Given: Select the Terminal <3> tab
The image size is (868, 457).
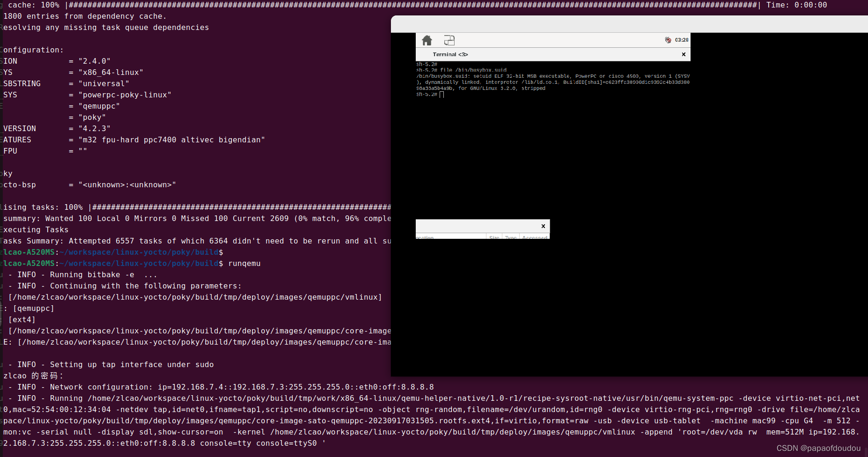Looking at the screenshot, I should [x=449, y=54].
